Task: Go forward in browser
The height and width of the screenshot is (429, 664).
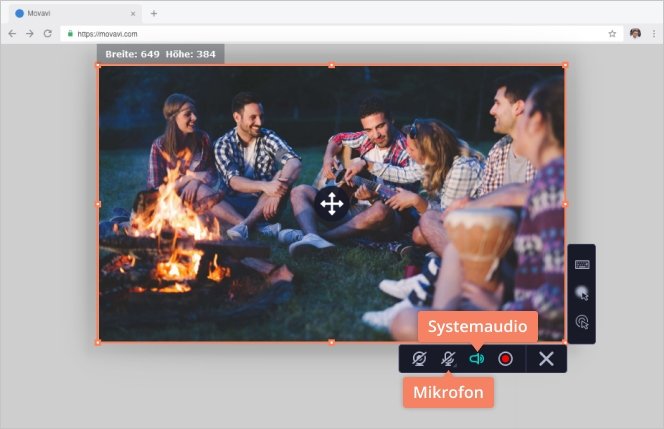Action: click(30, 33)
